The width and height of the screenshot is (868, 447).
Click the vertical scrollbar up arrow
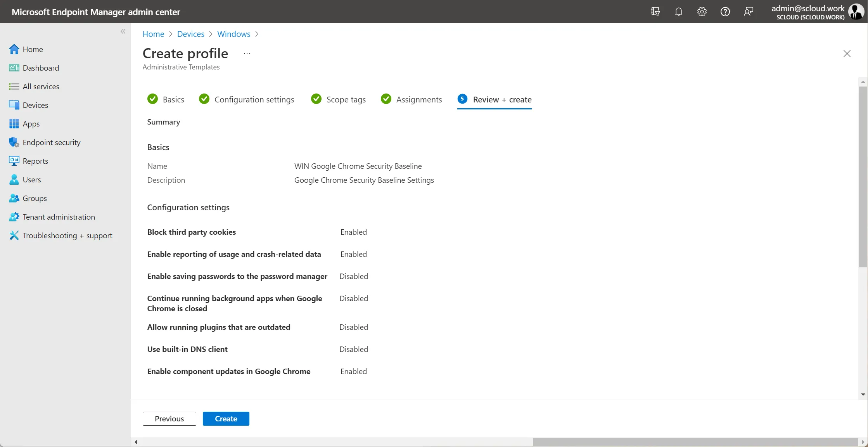click(863, 82)
